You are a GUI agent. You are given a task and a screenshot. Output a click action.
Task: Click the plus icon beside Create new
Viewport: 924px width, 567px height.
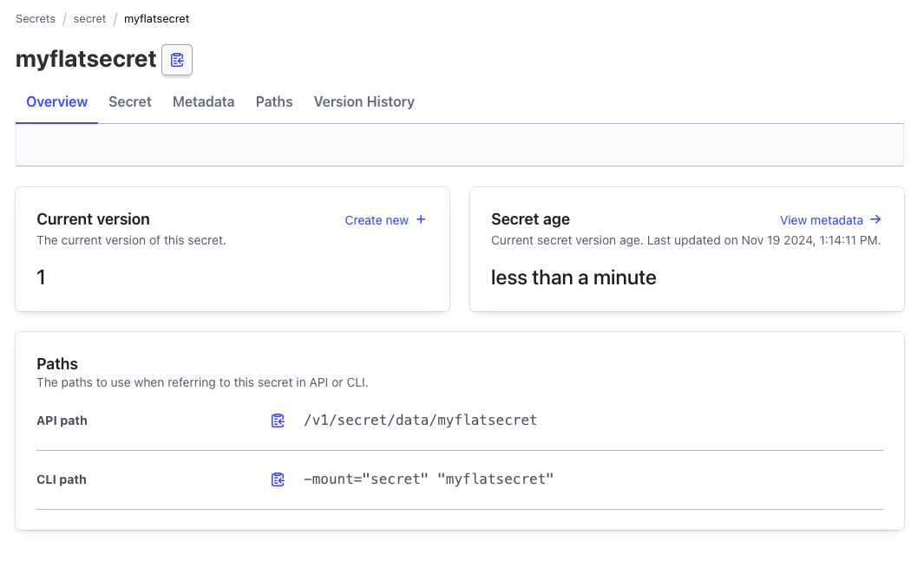coord(421,219)
